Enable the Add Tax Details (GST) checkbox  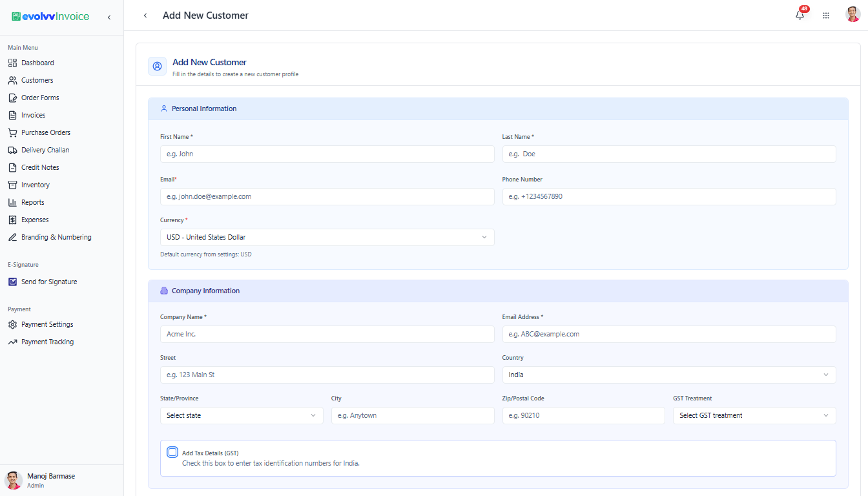[x=172, y=452]
